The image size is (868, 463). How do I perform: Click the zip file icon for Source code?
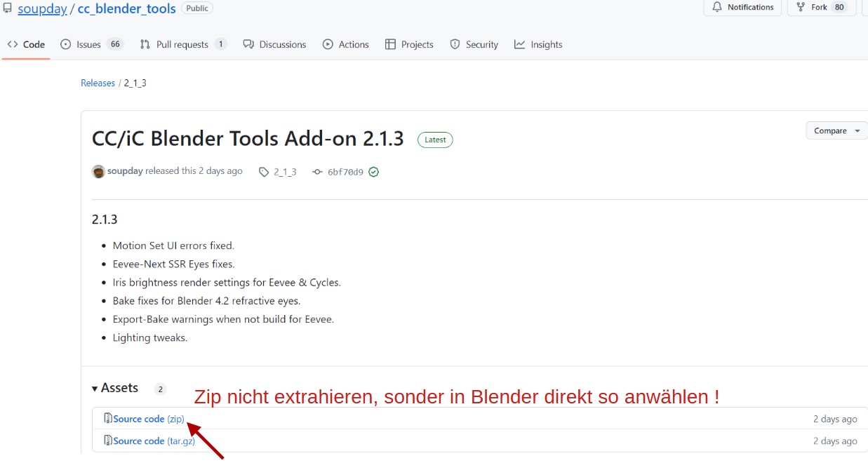(108, 418)
